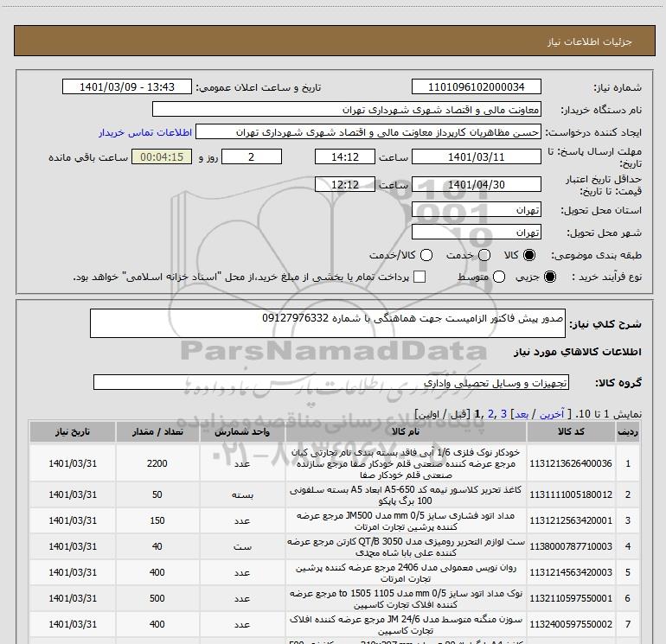Screen dimensions: 666x644
Task: Select the کالا radio button
Action: tap(529, 255)
